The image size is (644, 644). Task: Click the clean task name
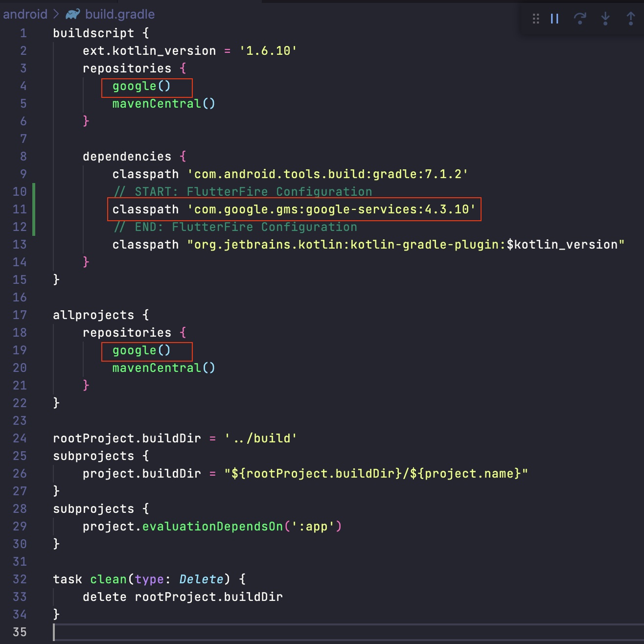109,579
